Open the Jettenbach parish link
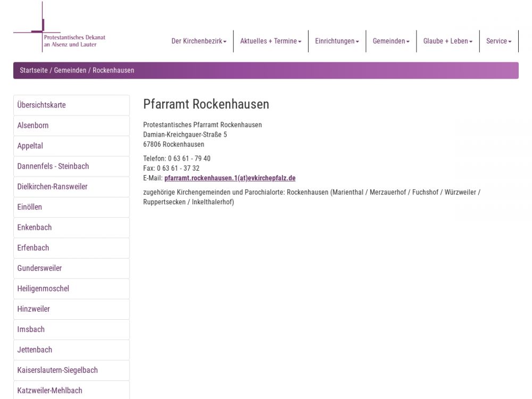This screenshot has width=532, height=399. pos(35,350)
